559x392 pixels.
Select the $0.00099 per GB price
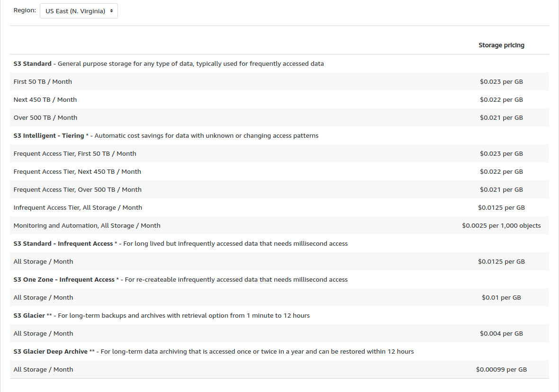(501, 369)
